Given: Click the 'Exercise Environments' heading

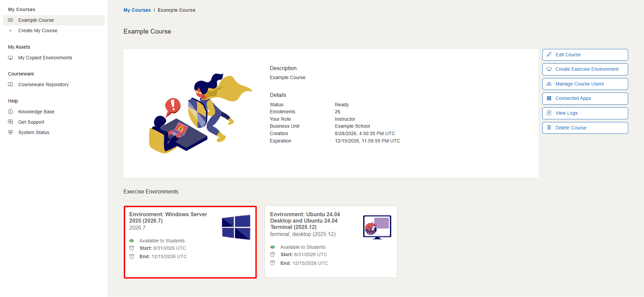Looking at the screenshot, I should tap(151, 191).
